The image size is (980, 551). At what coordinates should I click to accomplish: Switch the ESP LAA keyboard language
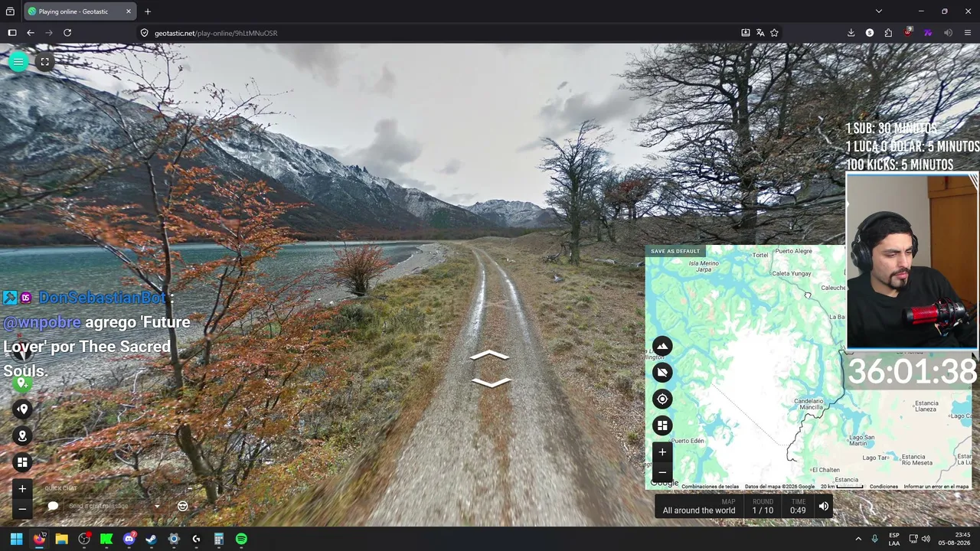[x=894, y=539]
